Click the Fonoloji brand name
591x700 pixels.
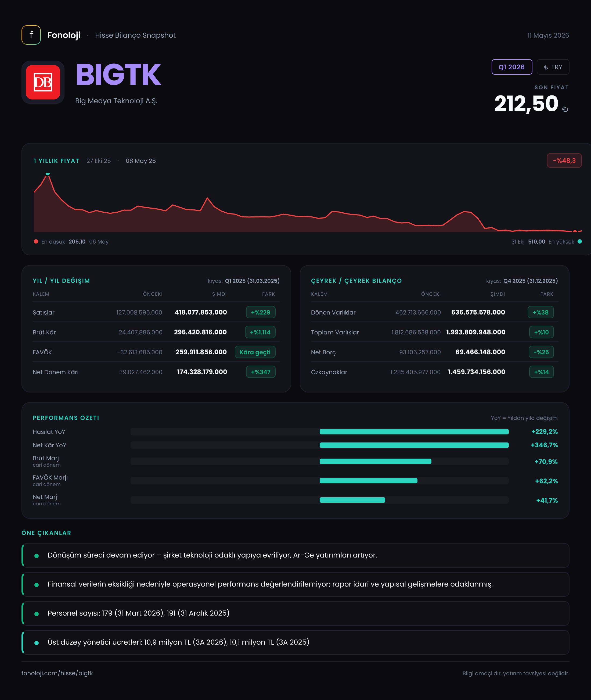(x=64, y=35)
